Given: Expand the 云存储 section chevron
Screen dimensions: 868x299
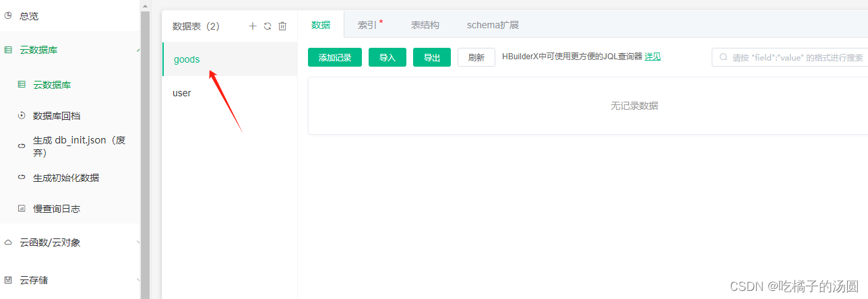Looking at the screenshot, I should click(x=137, y=279).
